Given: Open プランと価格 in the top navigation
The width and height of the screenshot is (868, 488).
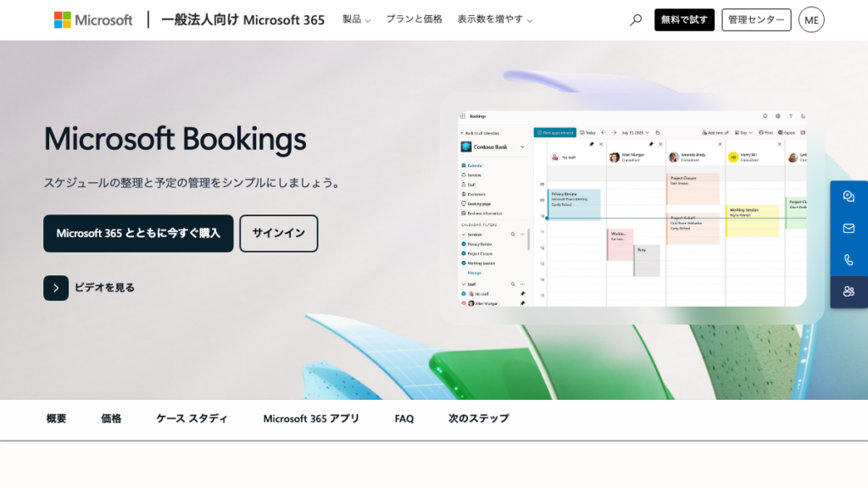Looking at the screenshot, I should point(414,19).
